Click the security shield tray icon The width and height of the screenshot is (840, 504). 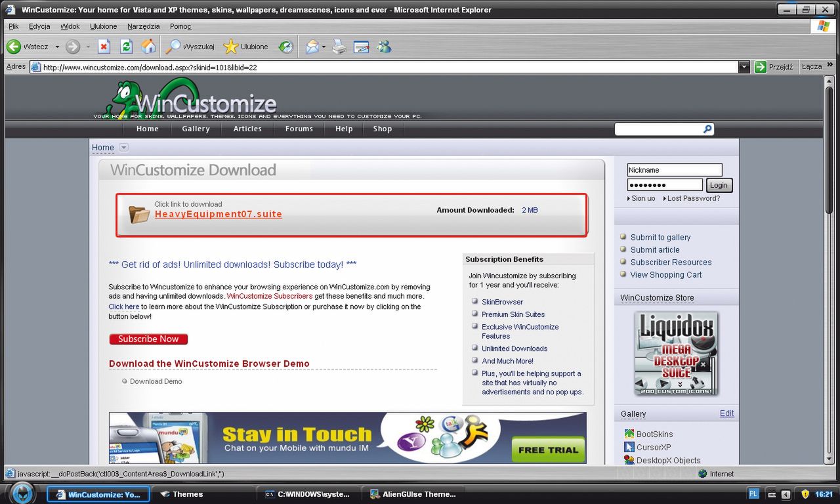coord(805,494)
